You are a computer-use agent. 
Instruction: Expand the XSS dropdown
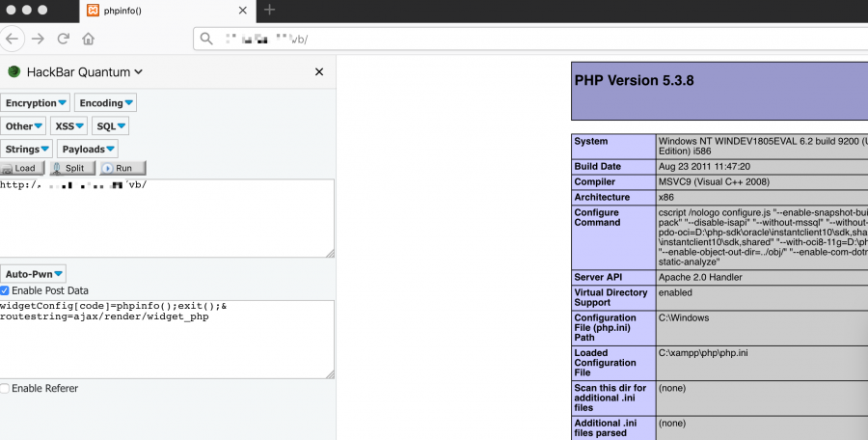69,126
